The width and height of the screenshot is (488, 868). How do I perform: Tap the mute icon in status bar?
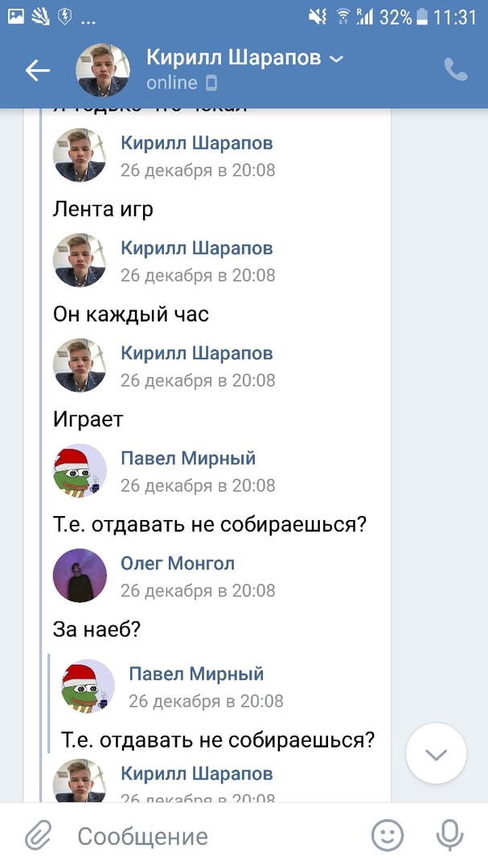318,17
